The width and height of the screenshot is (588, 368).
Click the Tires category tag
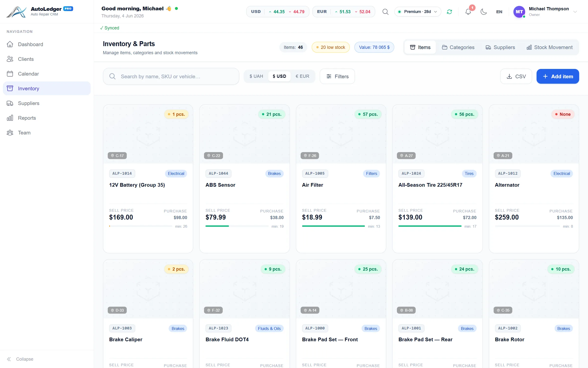469,173
